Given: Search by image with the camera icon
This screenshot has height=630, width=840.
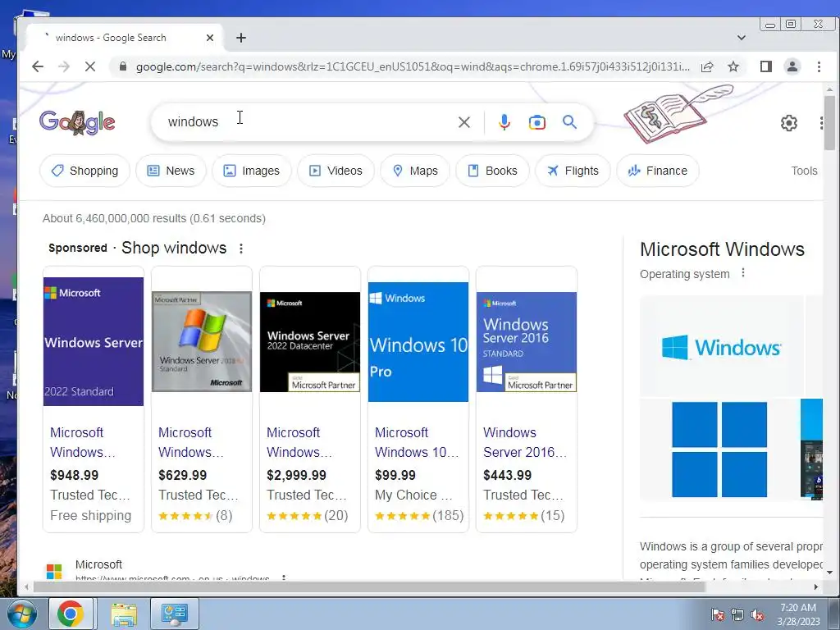Looking at the screenshot, I should point(536,123).
